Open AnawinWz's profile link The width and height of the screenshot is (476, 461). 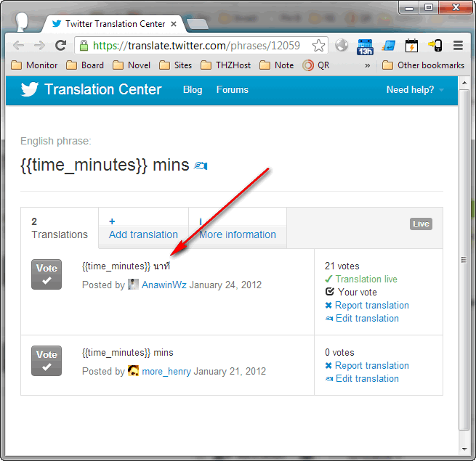pyautogui.click(x=164, y=285)
